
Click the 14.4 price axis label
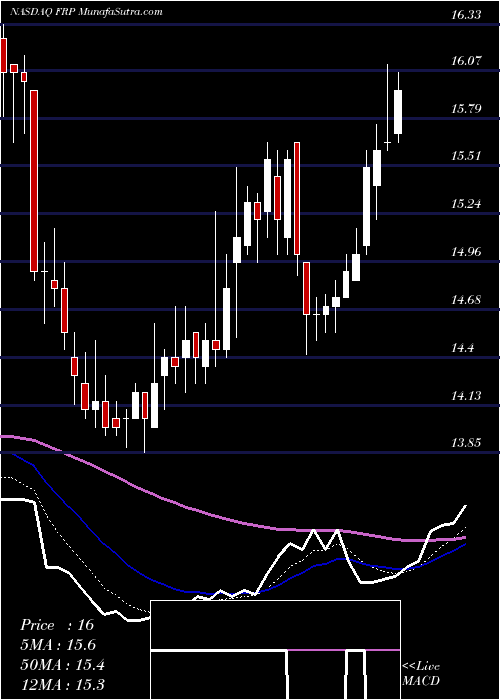462,348
